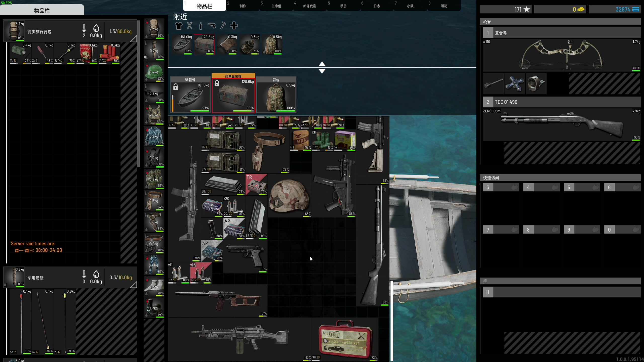The height and width of the screenshot is (362, 644).
Task: Click quick access slot 7
Action: click(x=501, y=230)
